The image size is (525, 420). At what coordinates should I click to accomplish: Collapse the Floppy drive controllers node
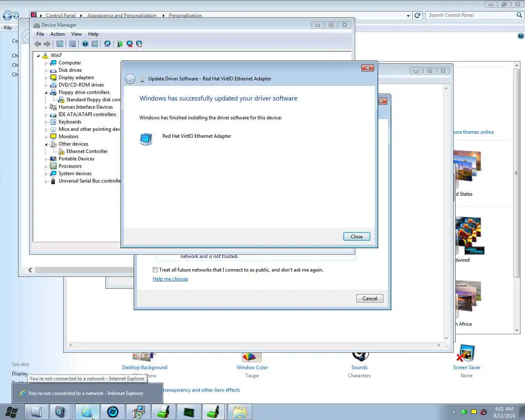(46, 93)
